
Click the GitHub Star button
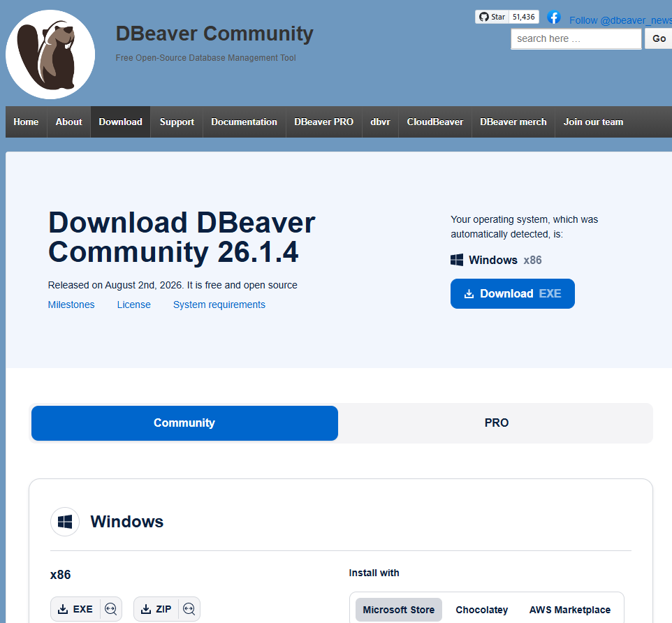point(492,17)
